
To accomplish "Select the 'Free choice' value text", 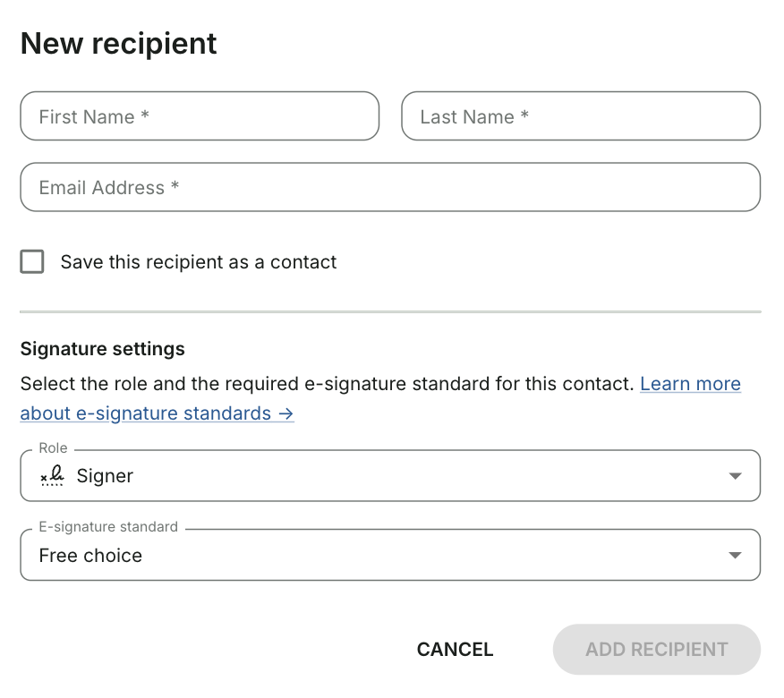I will (90, 556).
